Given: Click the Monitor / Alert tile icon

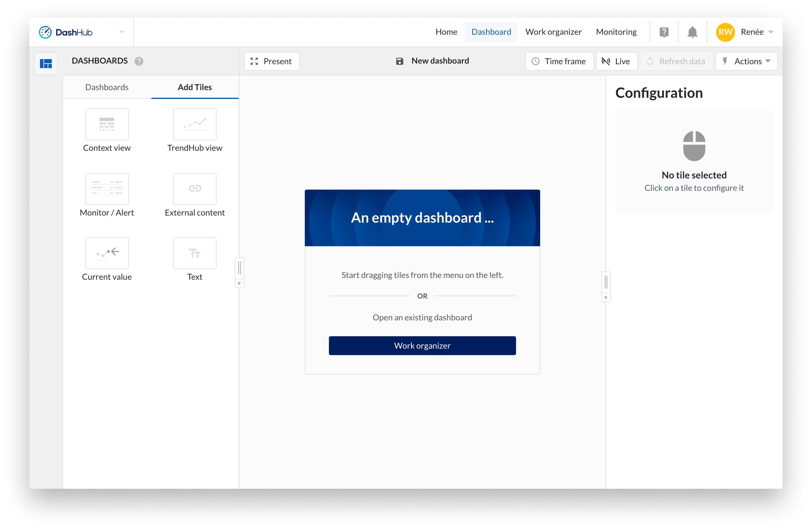Looking at the screenshot, I should (x=107, y=189).
